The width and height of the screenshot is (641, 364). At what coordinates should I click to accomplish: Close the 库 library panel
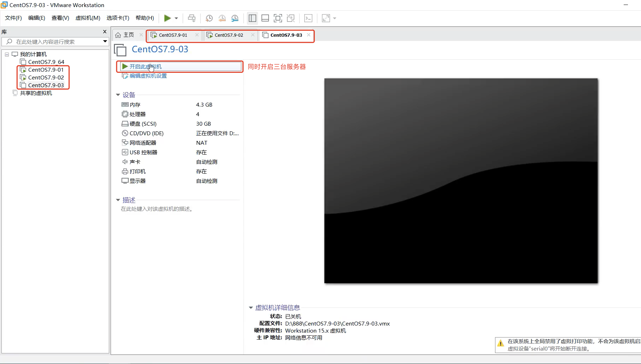click(105, 32)
